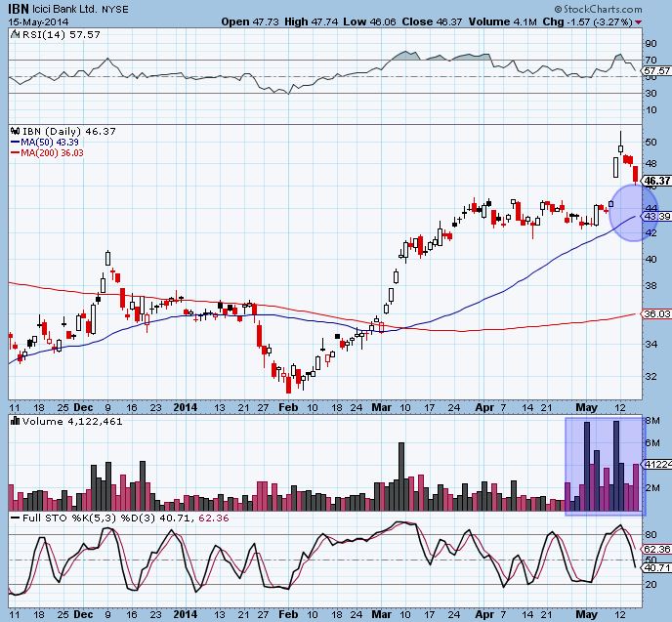Click the 40.71 stochastic %K axis tag
The height and width of the screenshot is (622, 672).
tap(657, 568)
